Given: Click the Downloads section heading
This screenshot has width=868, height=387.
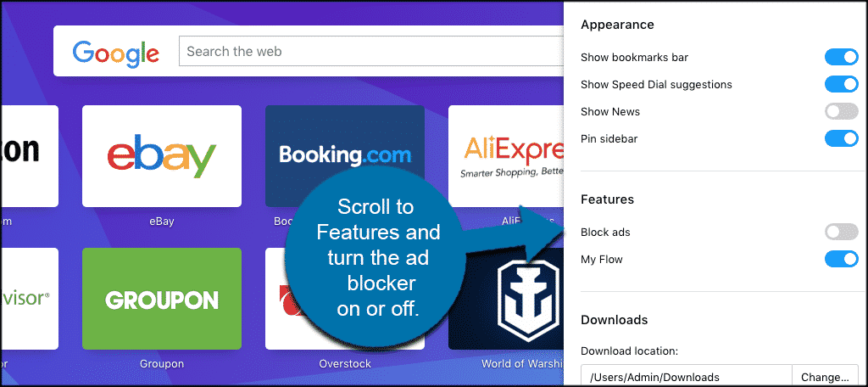Looking at the screenshot, I should coord(614,320).
